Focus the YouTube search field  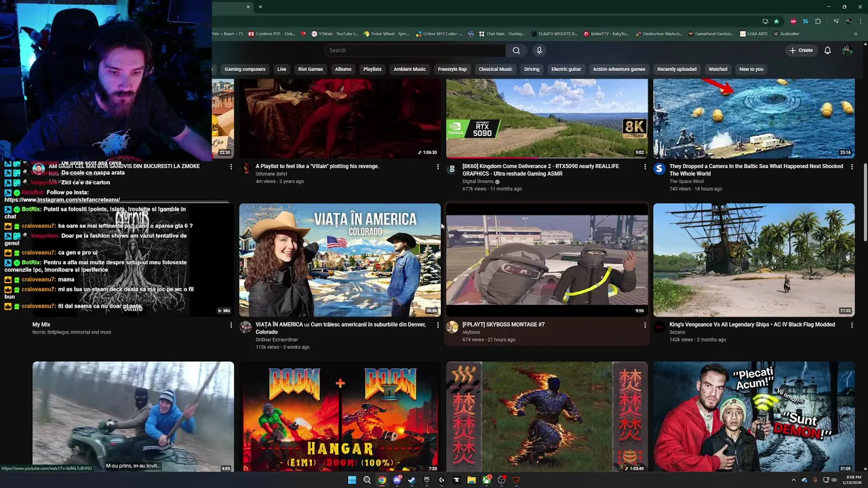tap(414, 50)
